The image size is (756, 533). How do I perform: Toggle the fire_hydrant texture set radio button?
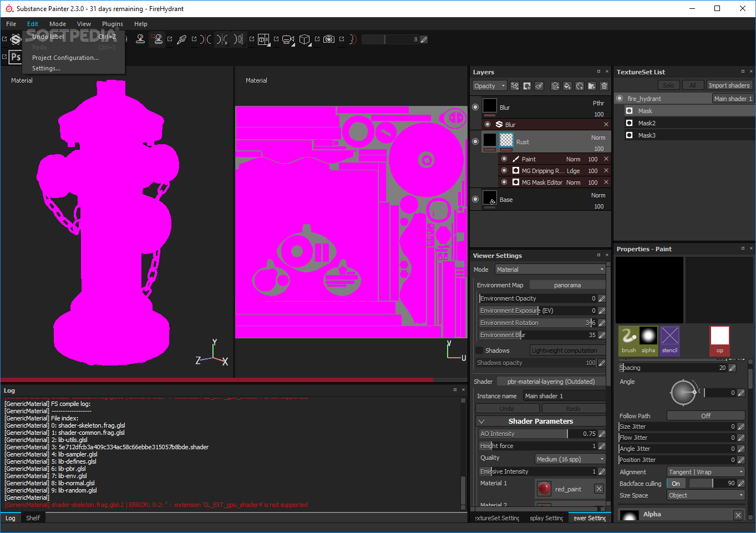tap(620, 98)
